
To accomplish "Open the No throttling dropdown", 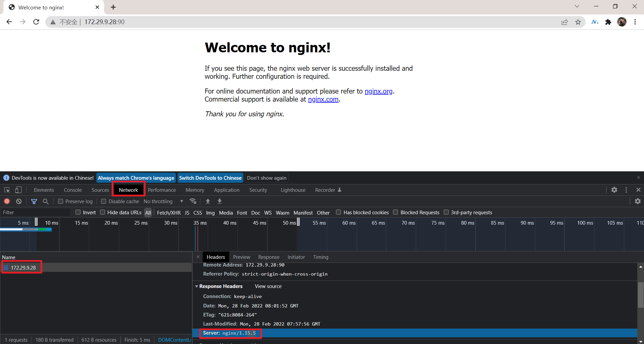I will coord(163,201).
